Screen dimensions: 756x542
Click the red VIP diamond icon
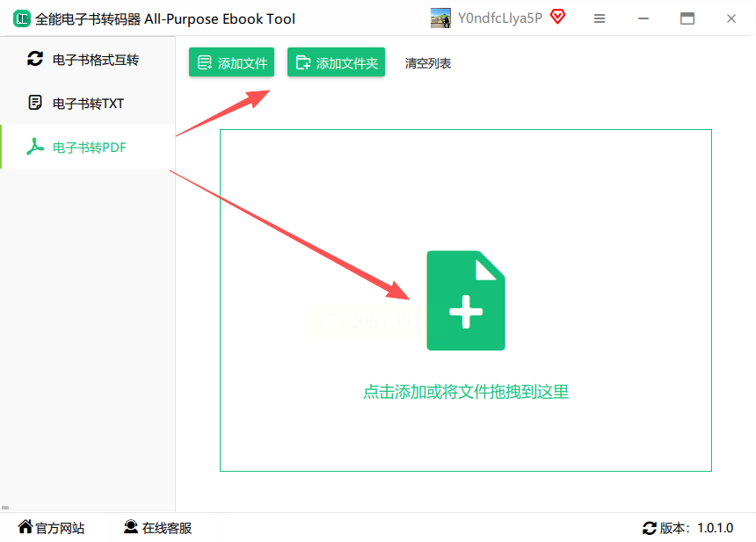[x=557, y=17]
